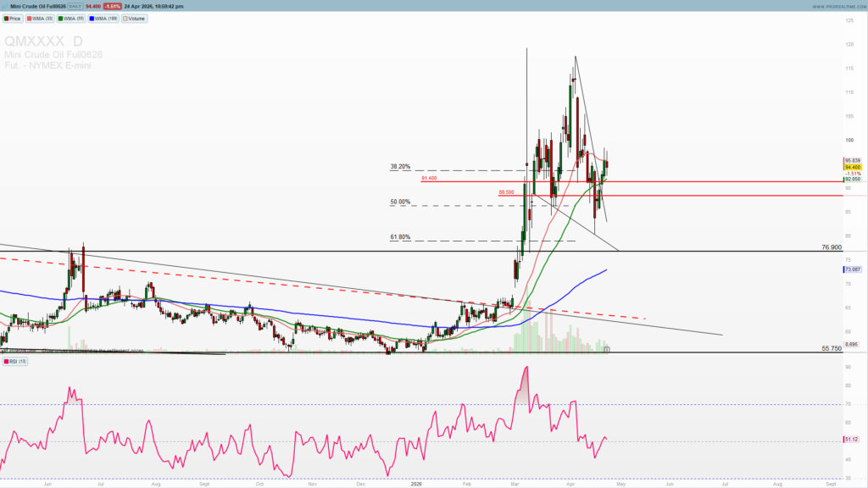Click the blue WMA (188) legend swatch
868x488 pixels.
[92, 18]
